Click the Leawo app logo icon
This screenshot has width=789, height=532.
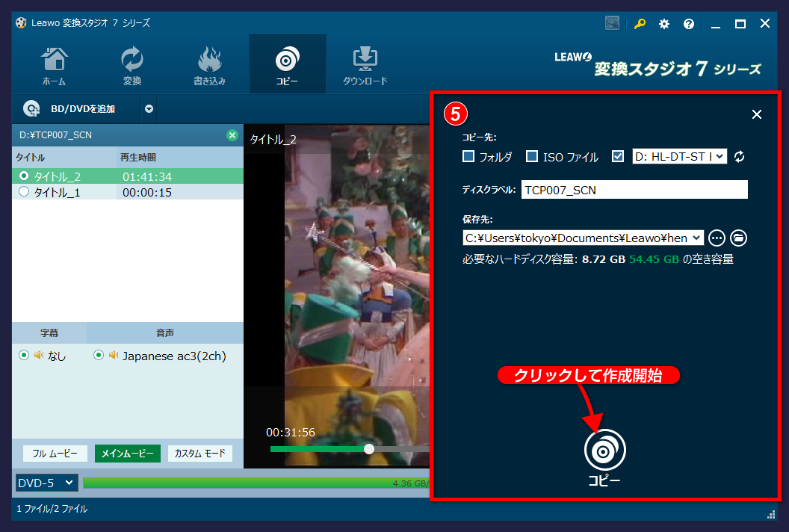point(21,23)
